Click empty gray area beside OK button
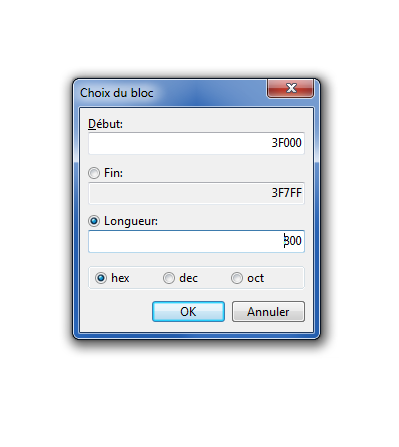Screen dimensions: 399x447 115,312
